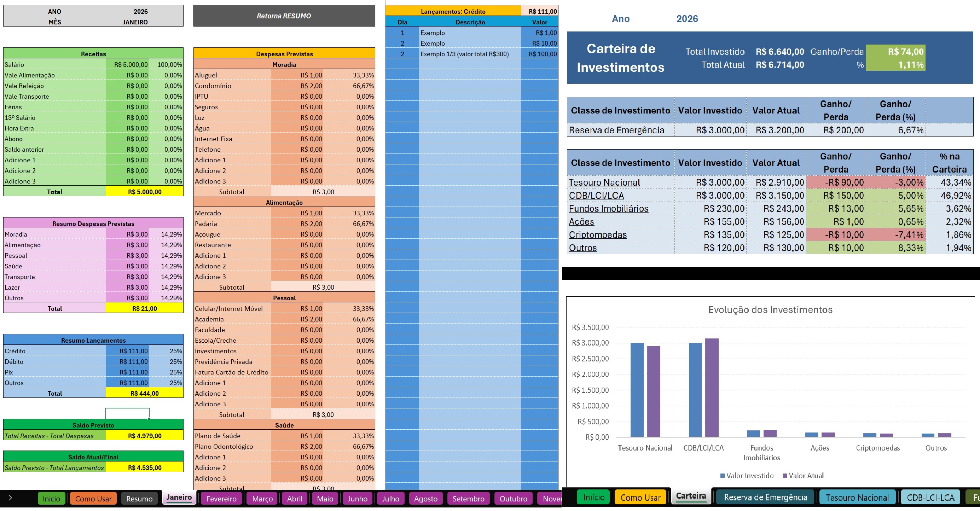Click the Ações link
The width and height of the screenshot is (980, 511).
(581, 221)
